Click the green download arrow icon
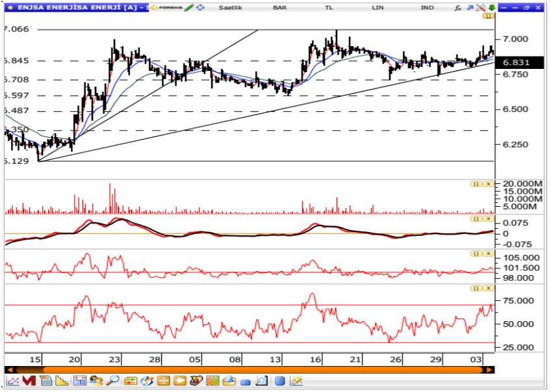 click(x=492, y=7)
